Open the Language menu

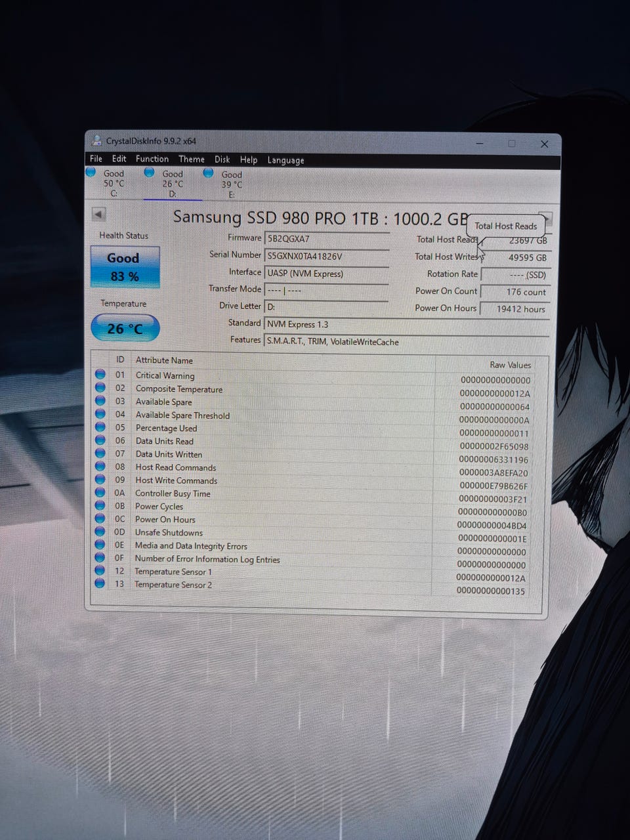[x=285, y=160]
